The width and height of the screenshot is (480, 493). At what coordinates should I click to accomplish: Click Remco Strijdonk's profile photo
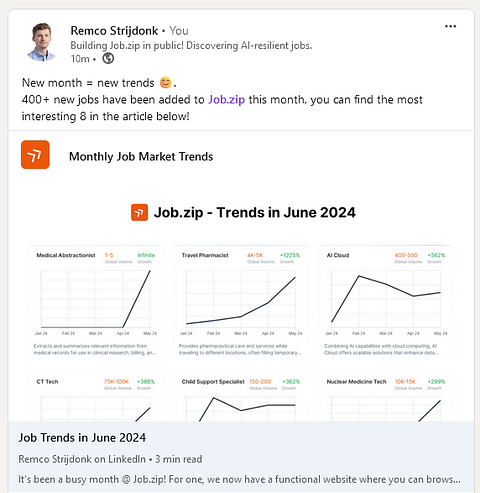(x=42, y=42)
